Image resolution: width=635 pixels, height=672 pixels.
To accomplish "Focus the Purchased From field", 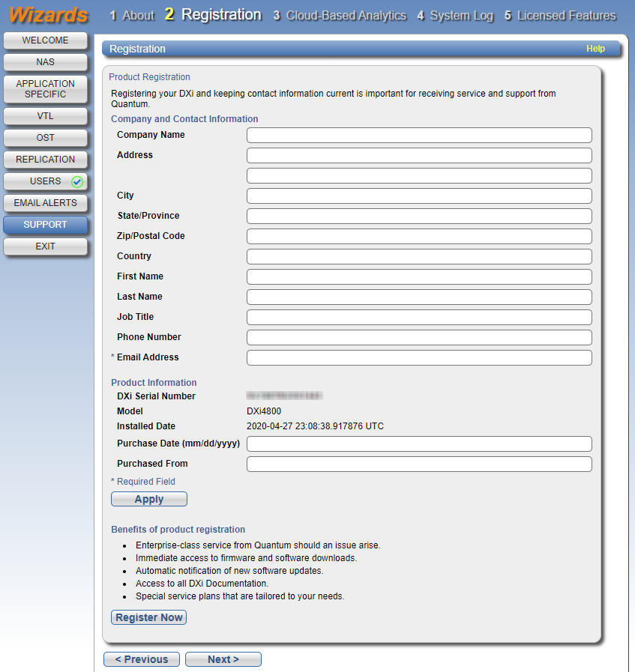I will click(x=419, y=464).
